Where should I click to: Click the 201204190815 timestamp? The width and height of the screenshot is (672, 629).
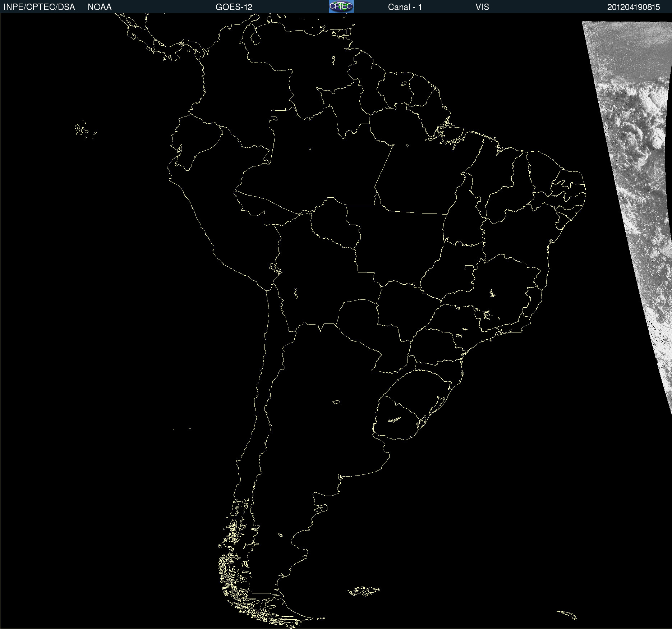coord(634,7)
